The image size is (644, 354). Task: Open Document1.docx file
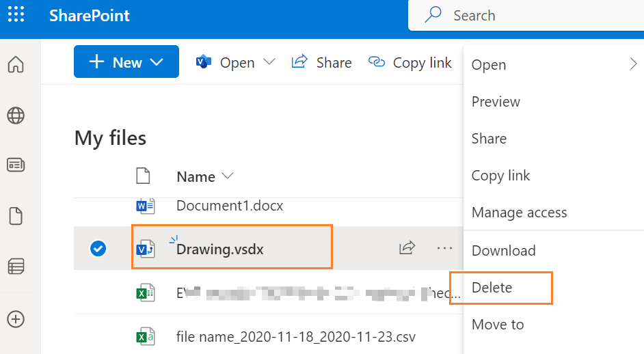click(230, 205)
